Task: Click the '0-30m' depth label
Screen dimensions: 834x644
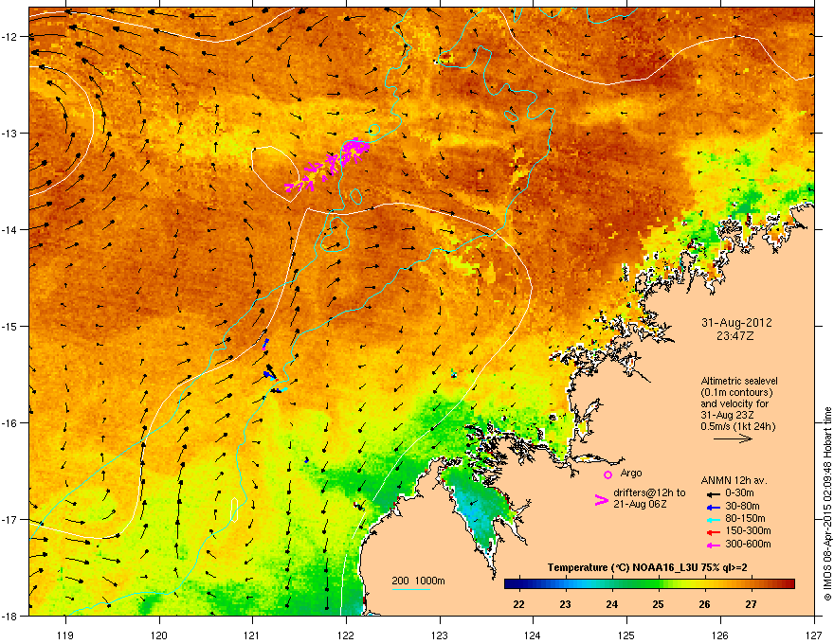Action: tap(739, 493)
